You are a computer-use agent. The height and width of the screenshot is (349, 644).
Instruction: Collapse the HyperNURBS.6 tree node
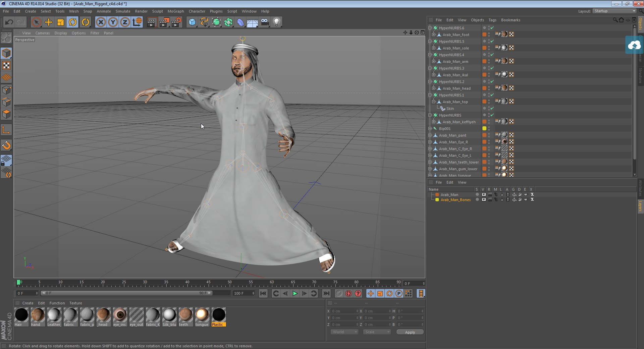coord(430,28)
